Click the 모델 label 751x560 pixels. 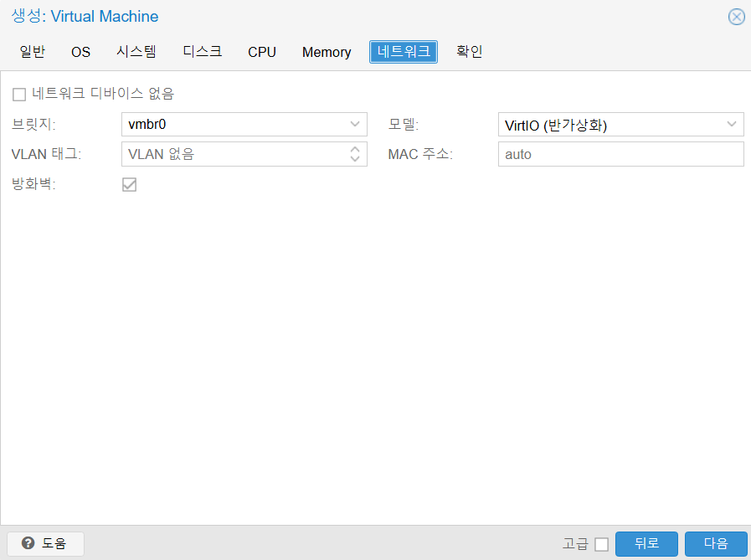point(404,125)
